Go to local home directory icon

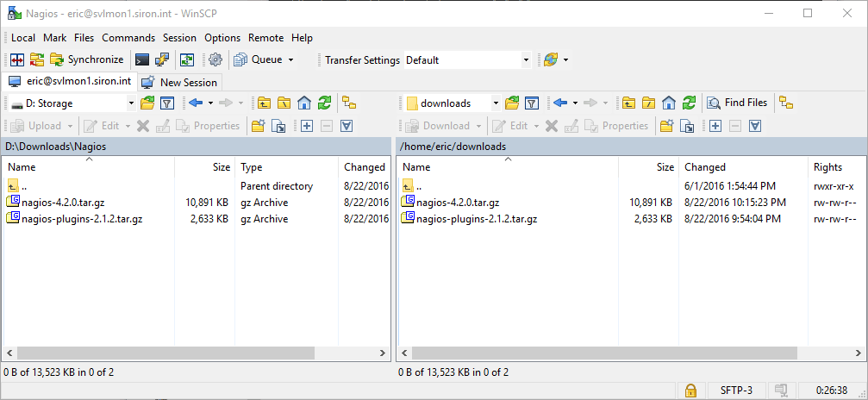coord(304,103)
